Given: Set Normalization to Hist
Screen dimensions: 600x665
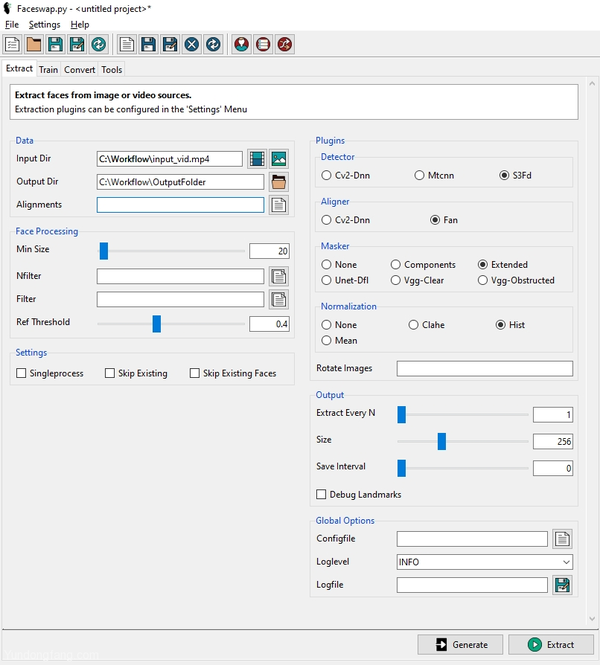Looking at the screenshot, I should (x=510, y=325).
